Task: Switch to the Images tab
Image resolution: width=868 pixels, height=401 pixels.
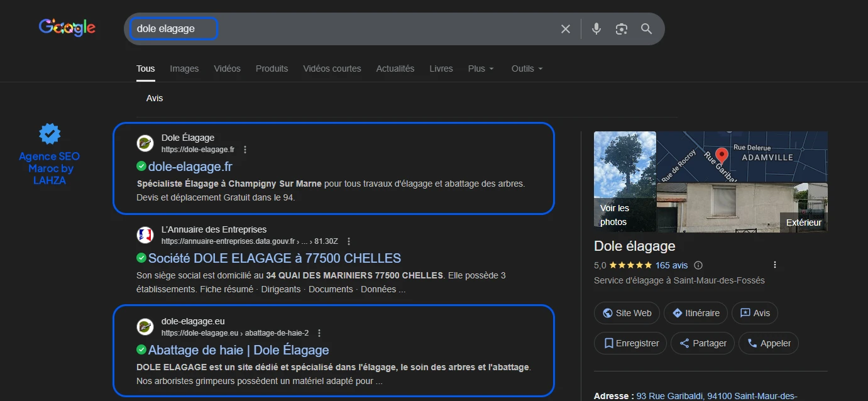Action: click(184, 69)
